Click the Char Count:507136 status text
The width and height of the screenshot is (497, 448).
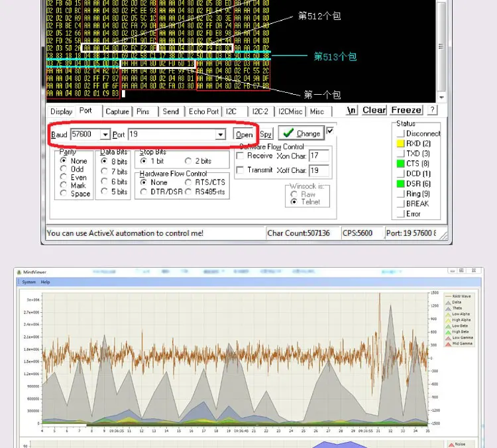pyautogui.click(x=299, y=233)
